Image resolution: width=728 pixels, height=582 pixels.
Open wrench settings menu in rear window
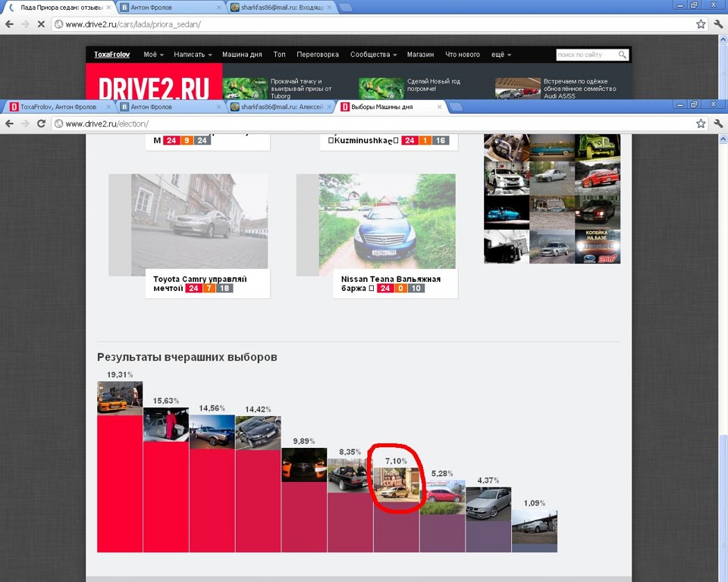point(718,24)
